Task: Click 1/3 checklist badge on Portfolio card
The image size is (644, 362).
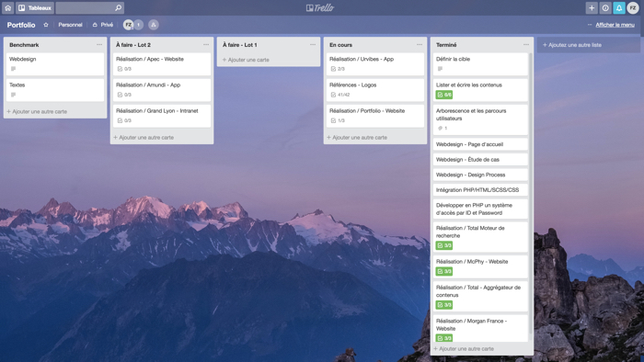Action: (338, 120)
